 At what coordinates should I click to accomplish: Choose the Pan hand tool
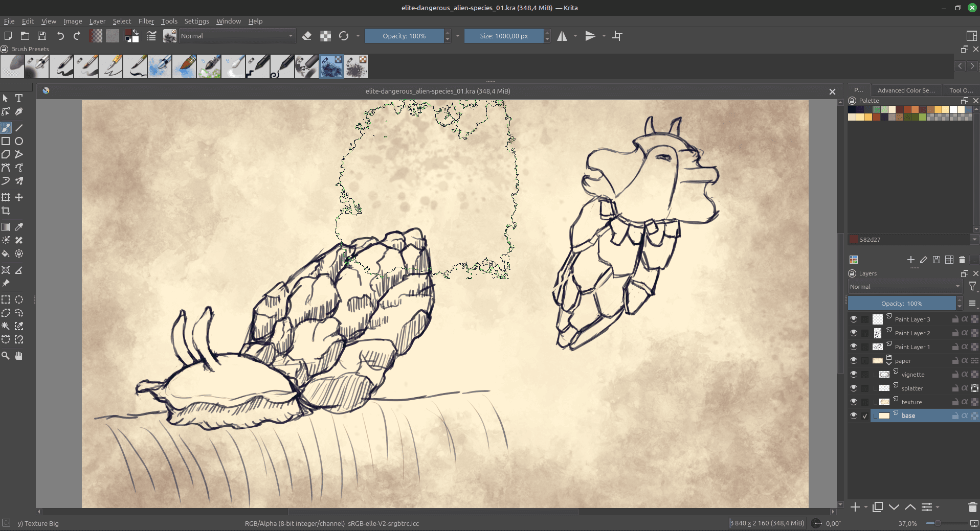[x=19, y=356]
